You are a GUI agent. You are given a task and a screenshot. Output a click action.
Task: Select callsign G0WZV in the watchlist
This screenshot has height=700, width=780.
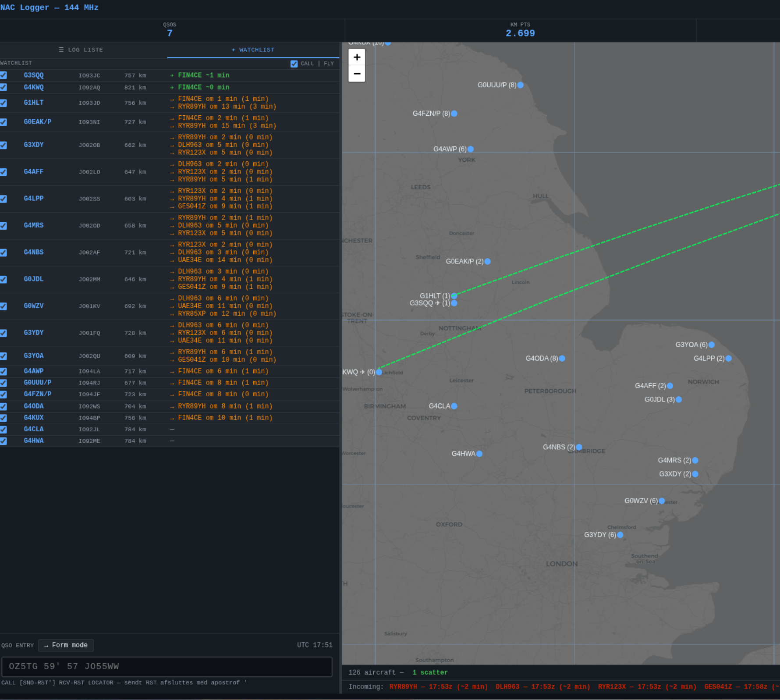coord(34,306)
